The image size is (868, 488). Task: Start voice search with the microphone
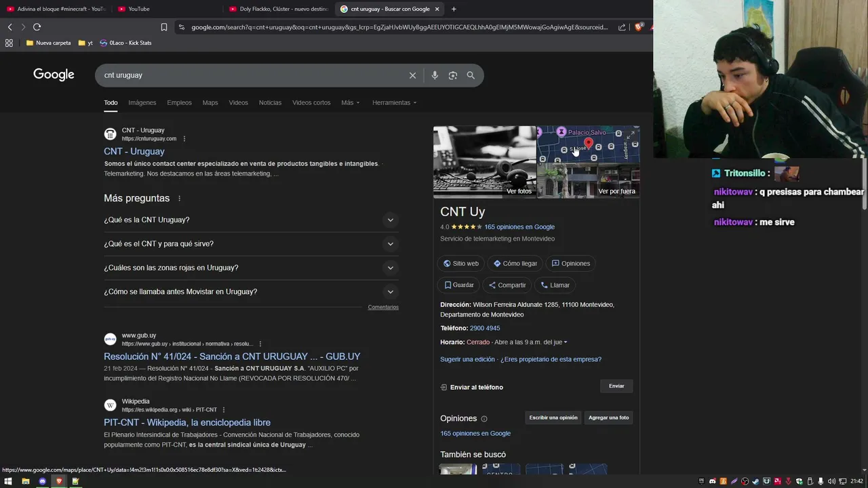point(435,75)
